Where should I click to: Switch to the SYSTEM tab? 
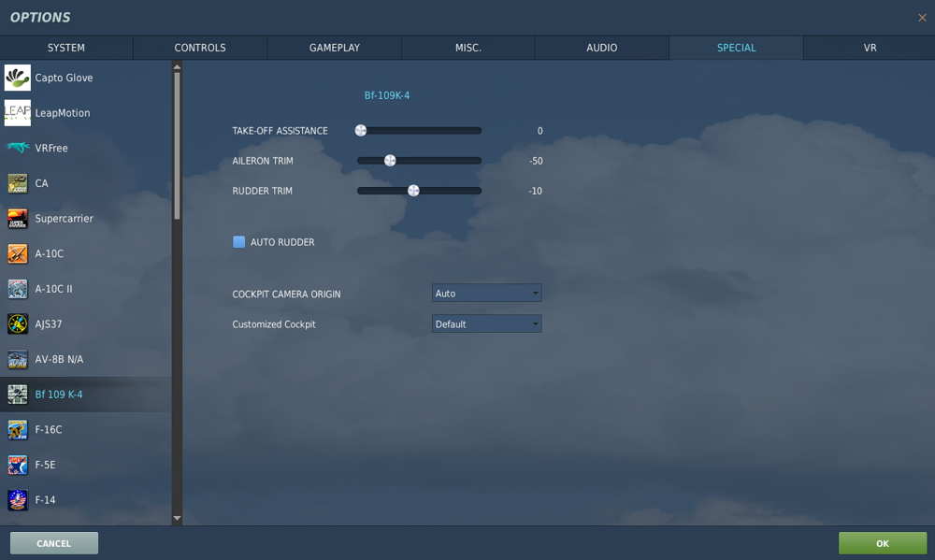coord(66,48)
